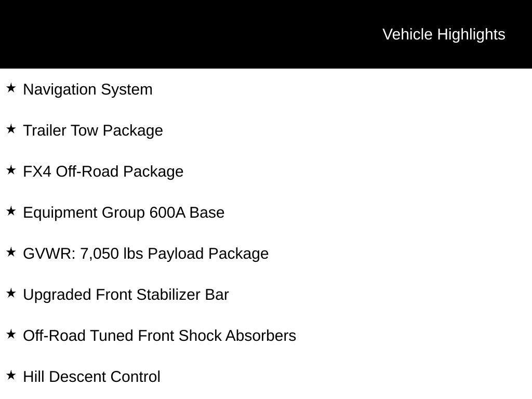The height and width of the screenshot is (399, 532).
Task: Click the star icon beside Navigation System
Action: pyautogui.click(x=11, y=88)
